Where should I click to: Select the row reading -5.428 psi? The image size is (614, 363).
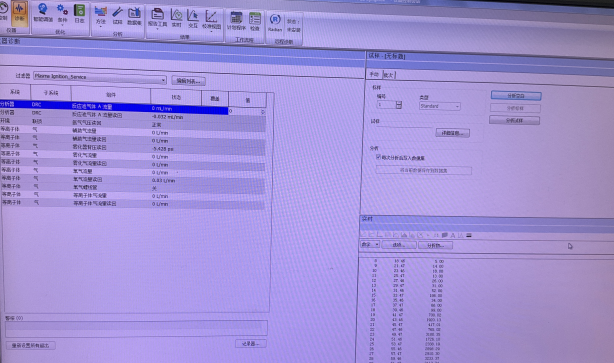coord(132,148)
